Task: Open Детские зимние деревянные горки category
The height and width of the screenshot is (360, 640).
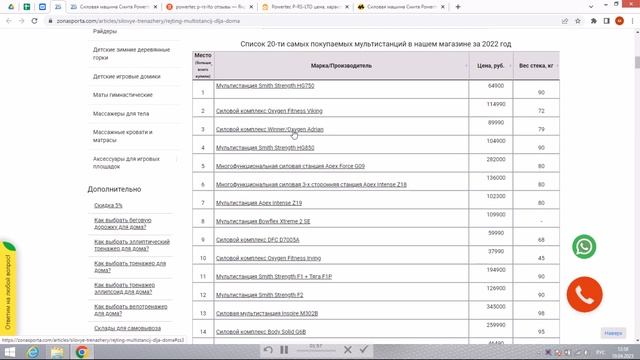Action: click(x=131, y=53)
